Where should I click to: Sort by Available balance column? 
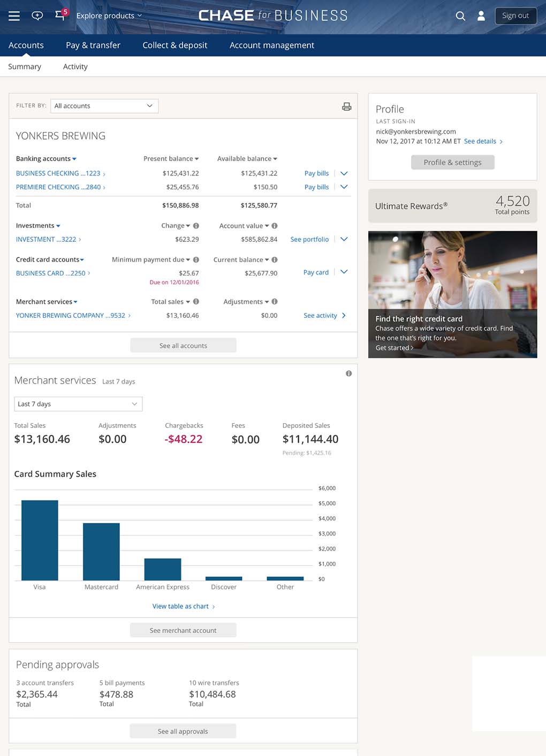tap(247, 159)
